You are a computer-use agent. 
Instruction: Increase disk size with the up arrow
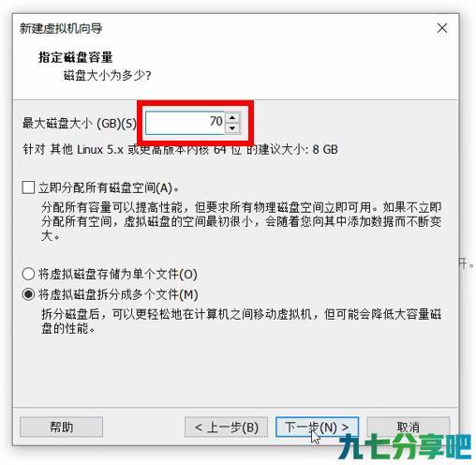pyautogui.click(x=232, y=117)
